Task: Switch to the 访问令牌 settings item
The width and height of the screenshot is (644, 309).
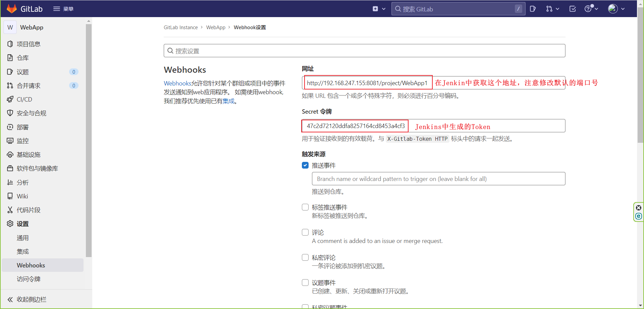Action: pyautogui.click(x=29, y=279)
